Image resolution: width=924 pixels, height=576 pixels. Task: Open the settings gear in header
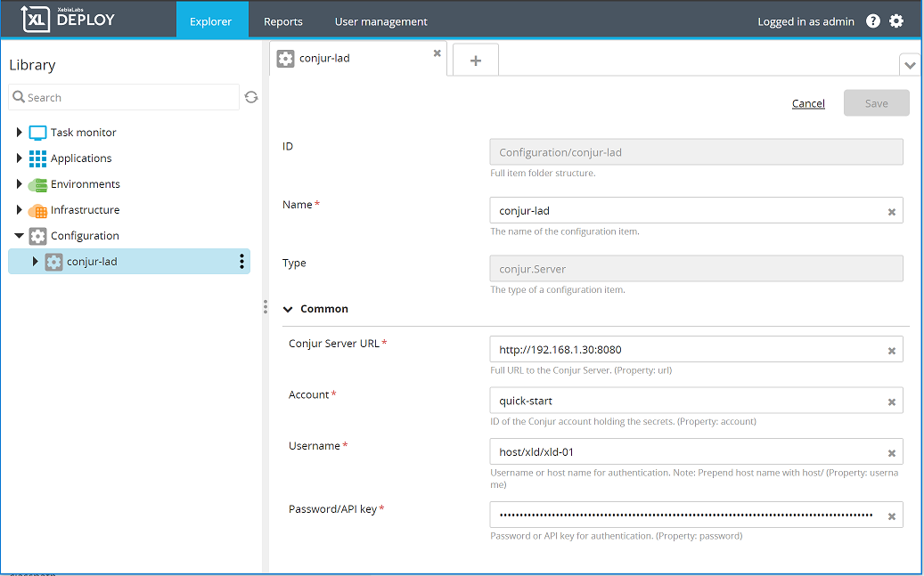[896, 21]
